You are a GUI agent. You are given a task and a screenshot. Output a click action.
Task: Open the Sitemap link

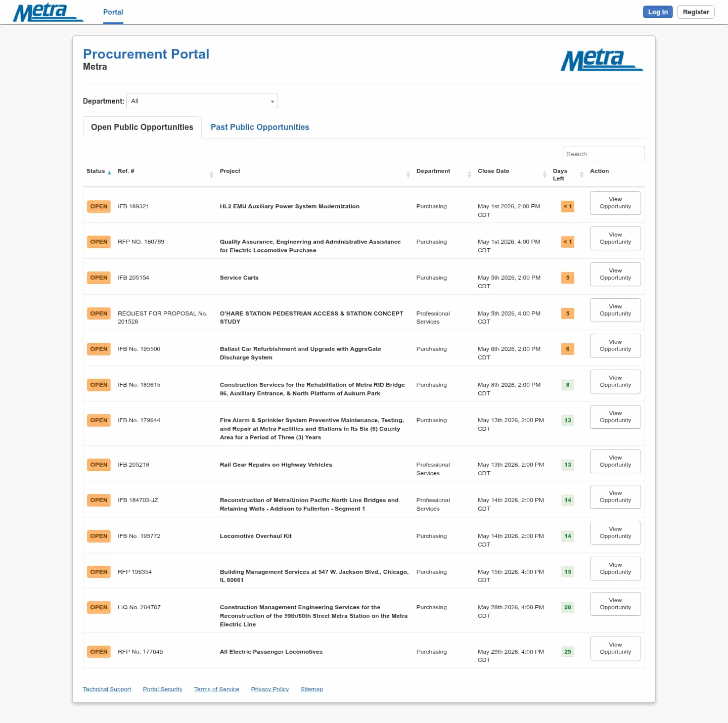(x=311, y=690)
